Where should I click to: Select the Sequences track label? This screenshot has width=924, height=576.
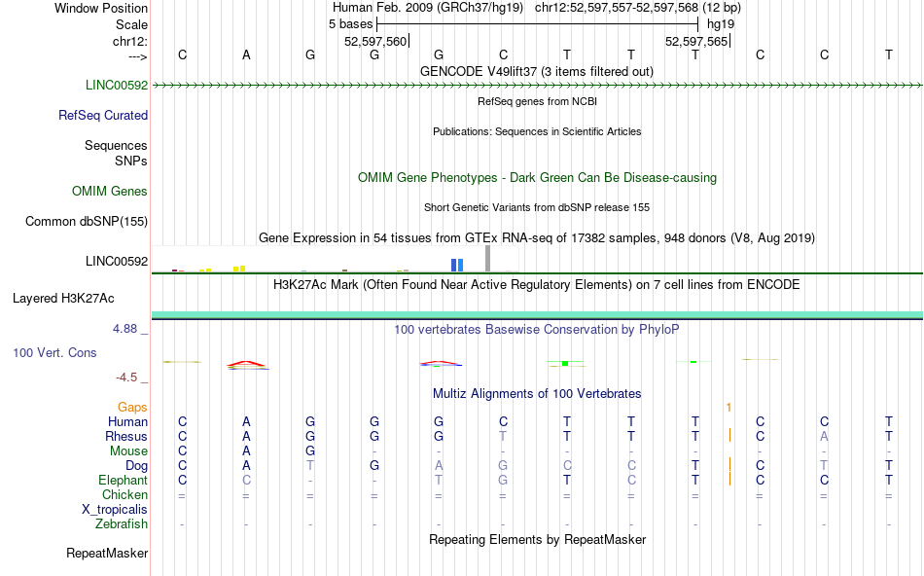coord(116,145)
